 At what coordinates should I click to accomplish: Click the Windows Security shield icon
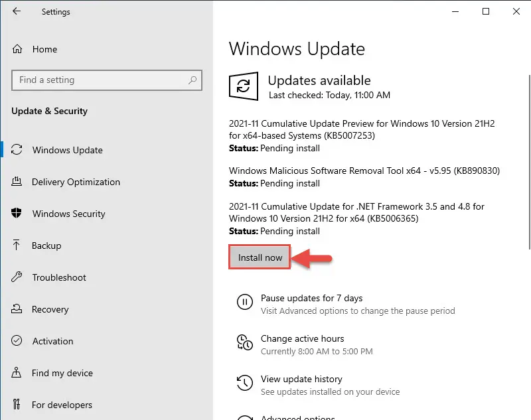[16, 213]
